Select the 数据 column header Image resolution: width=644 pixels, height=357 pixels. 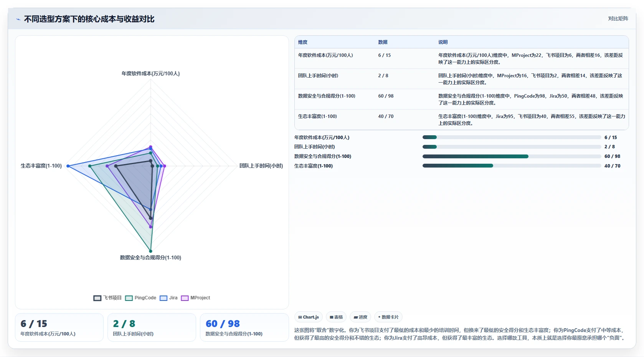(383, 42)
